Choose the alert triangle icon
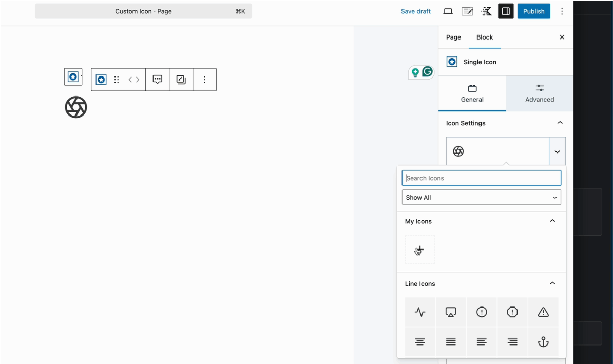The height and width of the screenshot is (364, 613). point(543,312)
